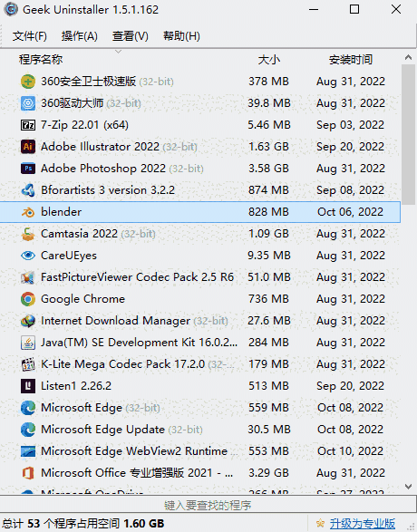
Task: Click the 360安全卫士极速版 program icon
Action: pos(28,82)
